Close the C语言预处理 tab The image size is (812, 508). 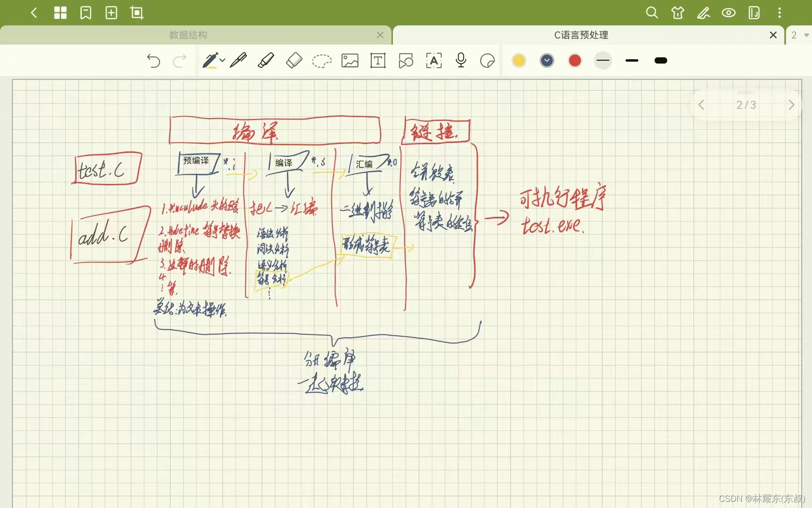point(773,35)
